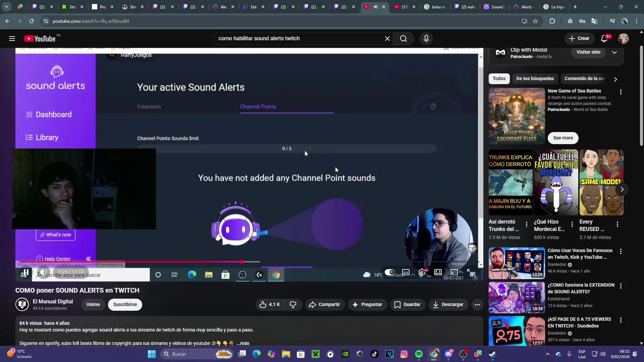Expand the Clip with Medal ad chevron
Screen dimensions: 644x362
click(x=614, y=52)
